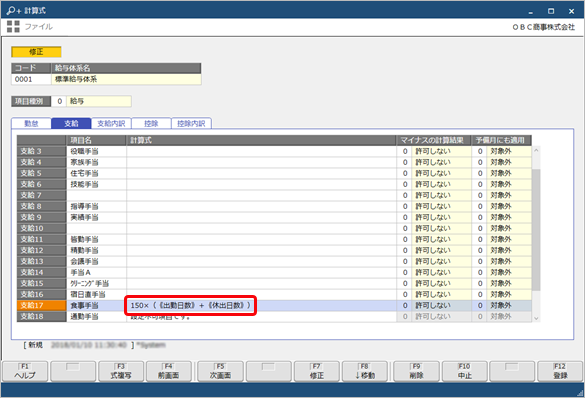
Task: Click the F8 ↓移動 button
Action: (365, 372)
